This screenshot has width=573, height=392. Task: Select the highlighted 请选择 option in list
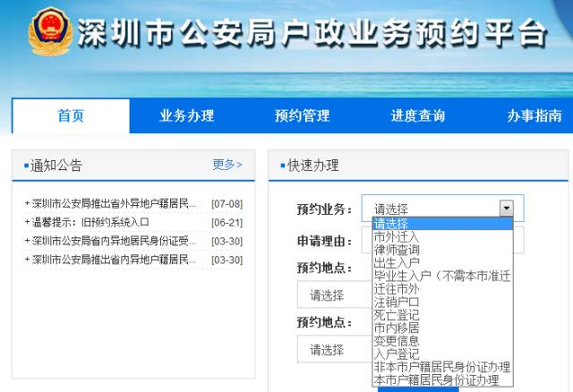coord(442,224)
